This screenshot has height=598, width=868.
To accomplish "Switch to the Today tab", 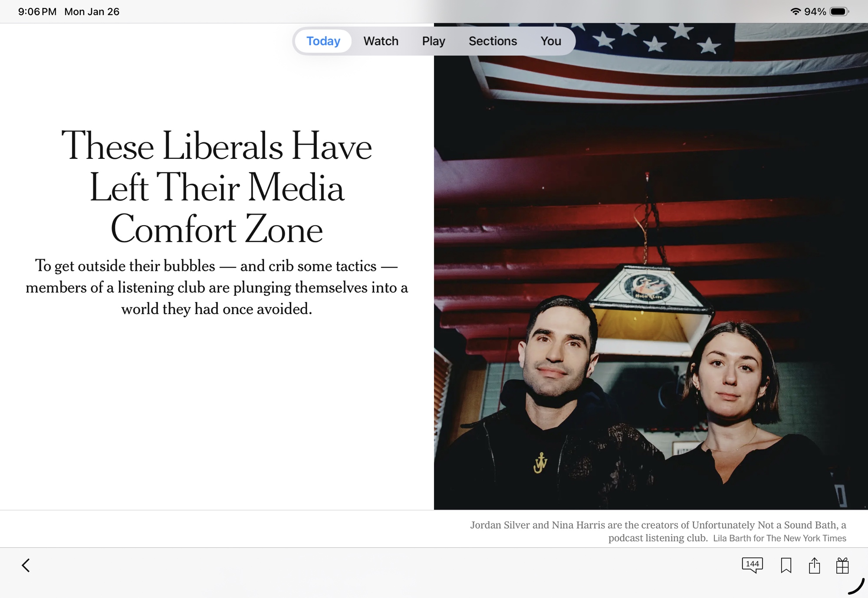I will coord(323,41).
